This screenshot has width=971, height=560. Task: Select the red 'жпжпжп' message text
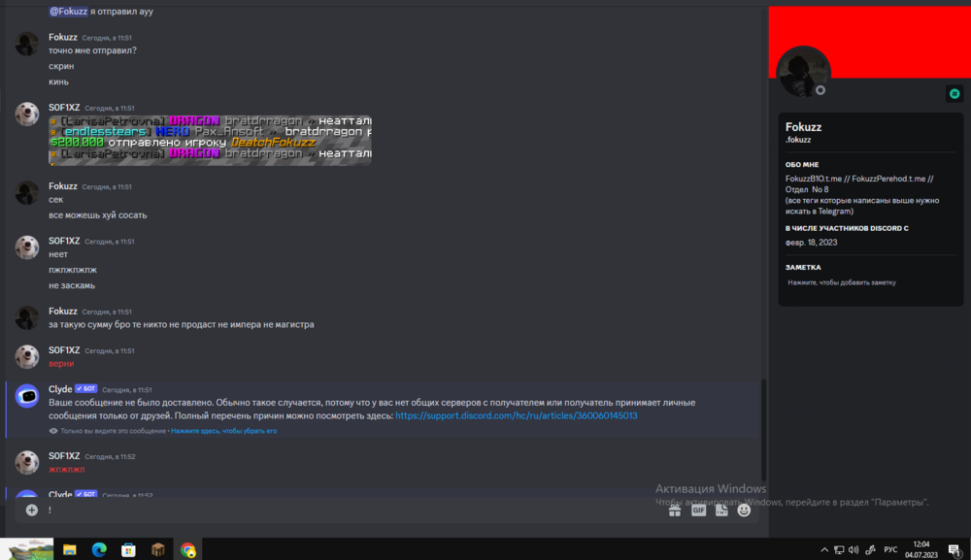[67, 470]
